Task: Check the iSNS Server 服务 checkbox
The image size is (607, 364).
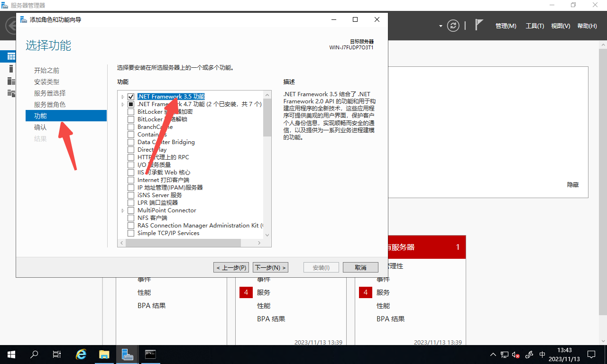Action: click(x=131, y=195)
